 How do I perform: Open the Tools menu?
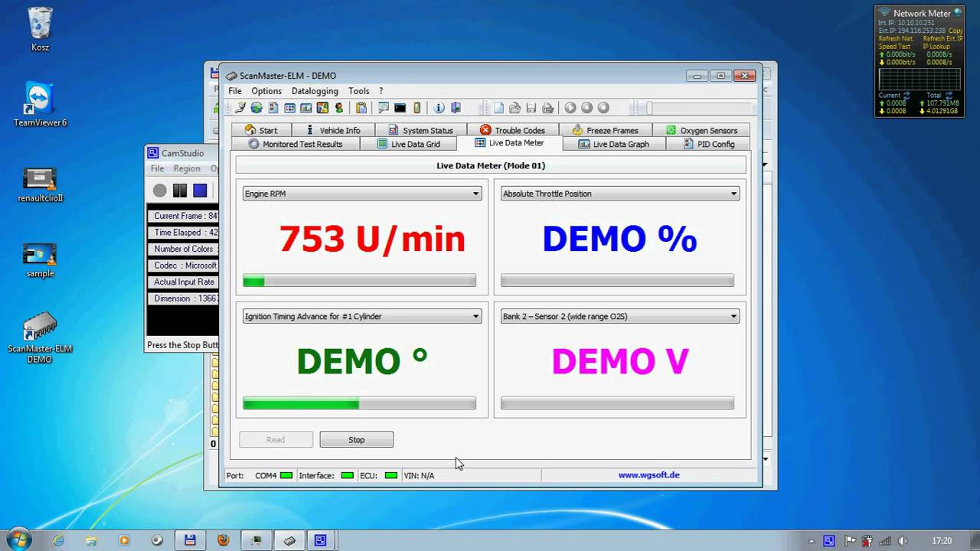point(358,91)
